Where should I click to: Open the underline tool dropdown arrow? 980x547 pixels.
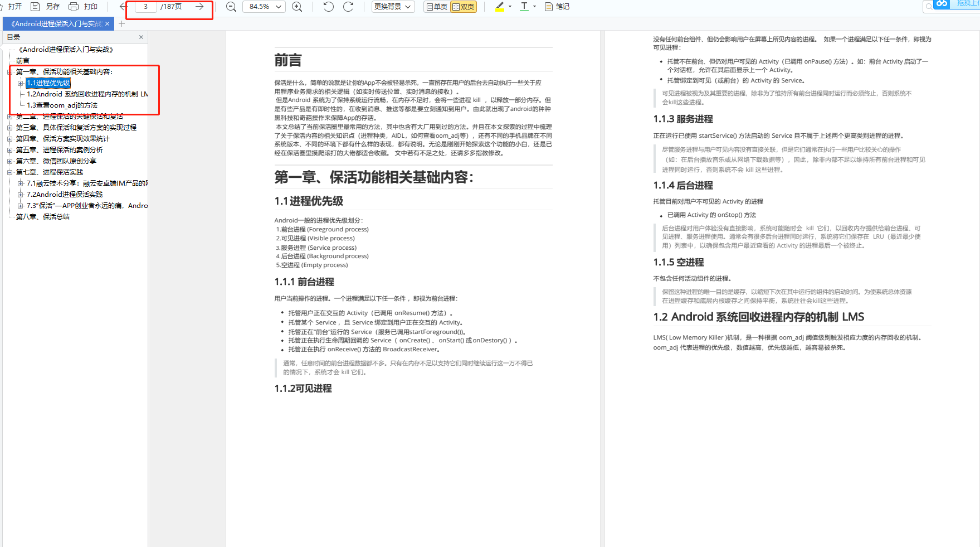click(x=535, y=7)
